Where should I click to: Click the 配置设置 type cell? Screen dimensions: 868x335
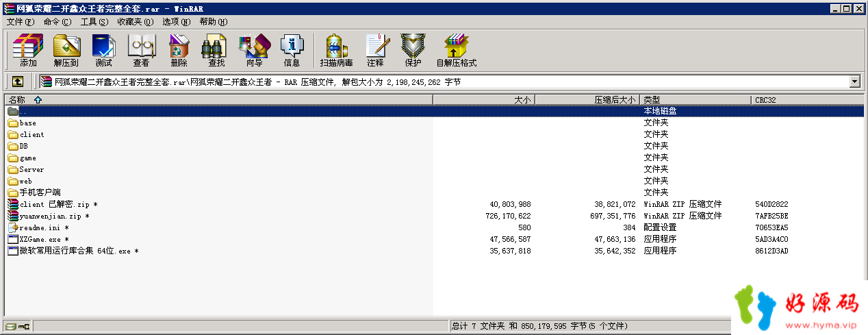pyautogui.click(x=660, y=227)
